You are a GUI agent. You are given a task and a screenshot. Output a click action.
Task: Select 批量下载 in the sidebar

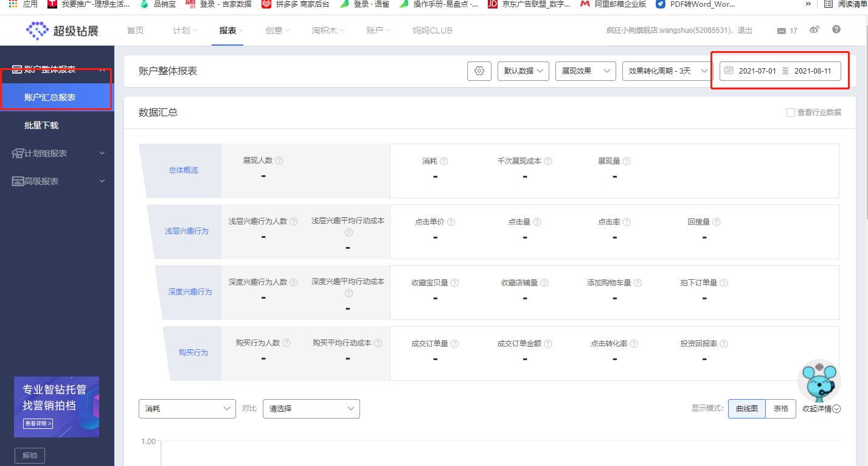pyautogui.click(x=41, y=125)
